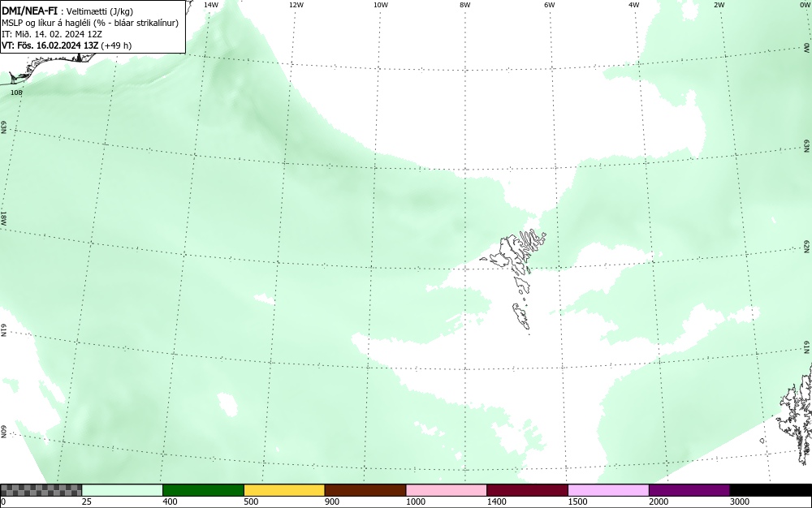
Task: Click the legend value 2000
Action: point(659,502)
